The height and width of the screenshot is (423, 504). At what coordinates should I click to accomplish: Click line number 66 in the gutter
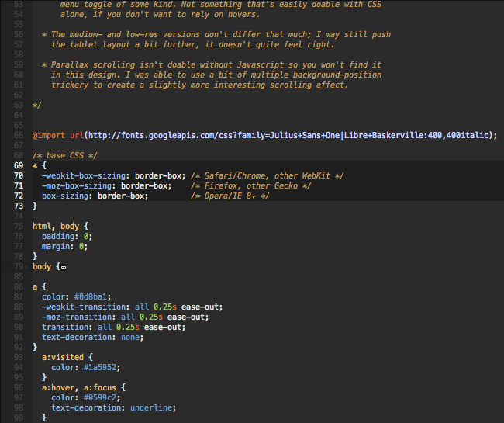19,135
